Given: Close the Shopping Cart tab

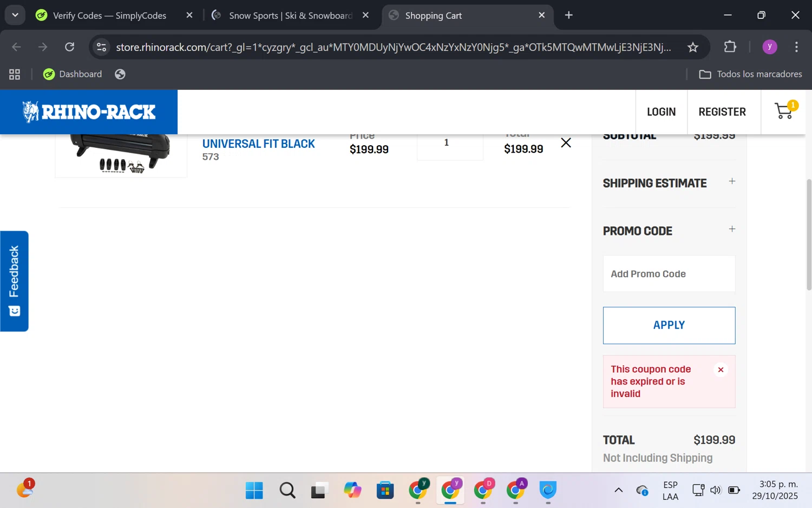Looking at the screenshot, I should pyautogui.click(x=541, y=15).
